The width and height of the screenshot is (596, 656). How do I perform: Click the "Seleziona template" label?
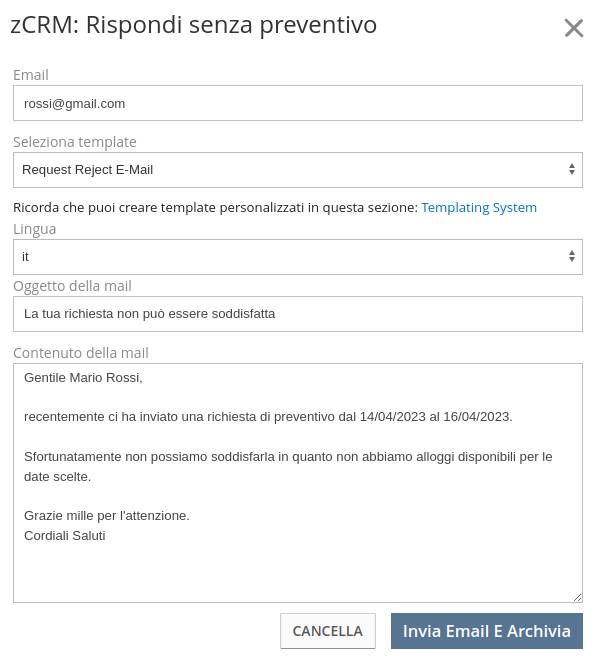75,142
